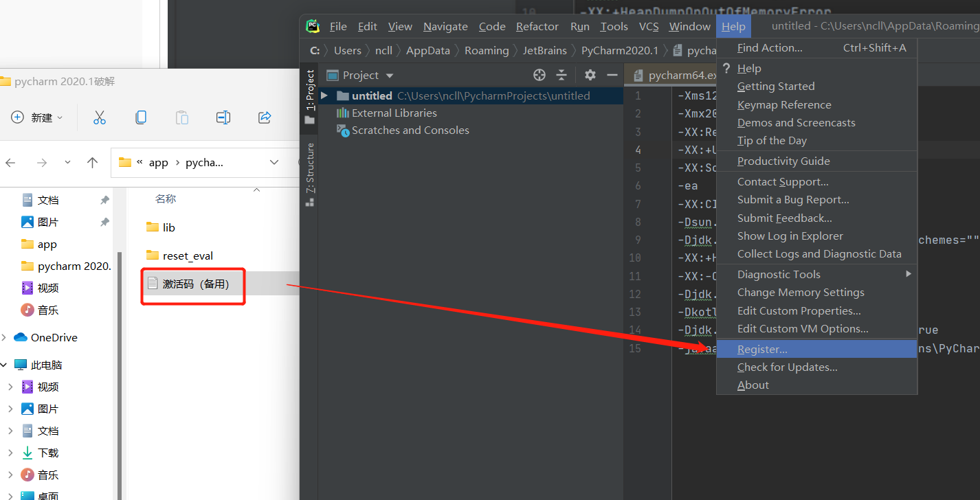
Task: Collapse all using the Project panel toolbar icon
Action: pos(561,75)
